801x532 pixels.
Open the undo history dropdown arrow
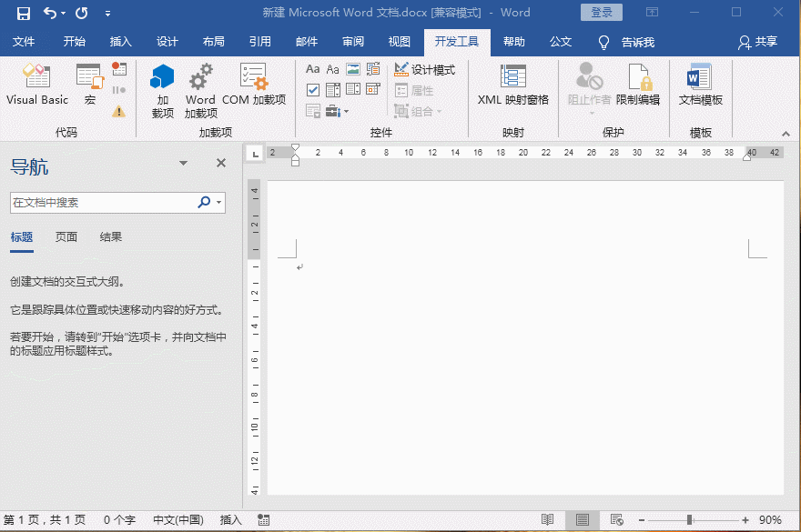click(64, 14)
